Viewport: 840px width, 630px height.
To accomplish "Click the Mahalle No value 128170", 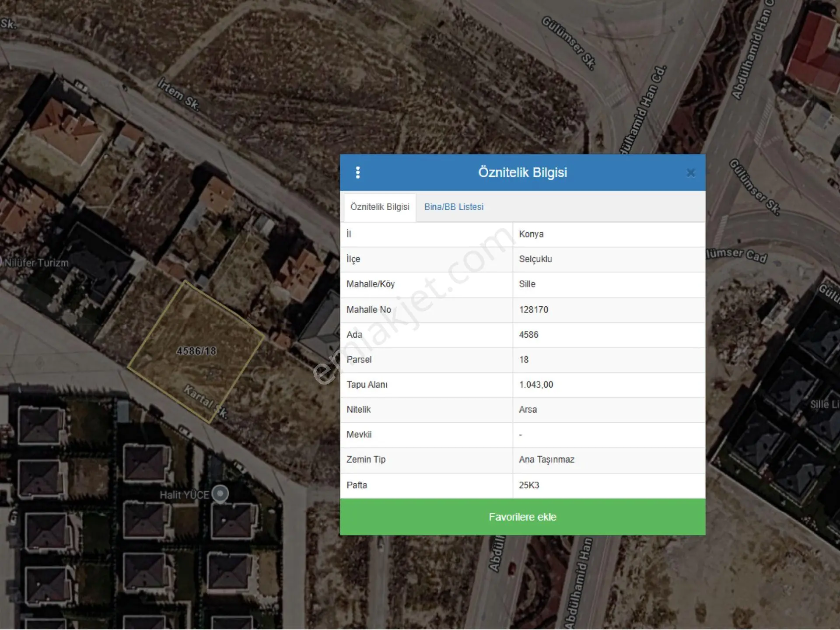I will (533, 310).
